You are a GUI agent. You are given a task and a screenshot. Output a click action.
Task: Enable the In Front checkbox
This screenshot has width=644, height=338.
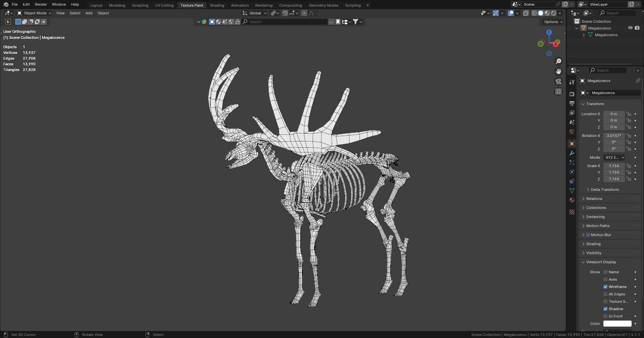[605, 316]
